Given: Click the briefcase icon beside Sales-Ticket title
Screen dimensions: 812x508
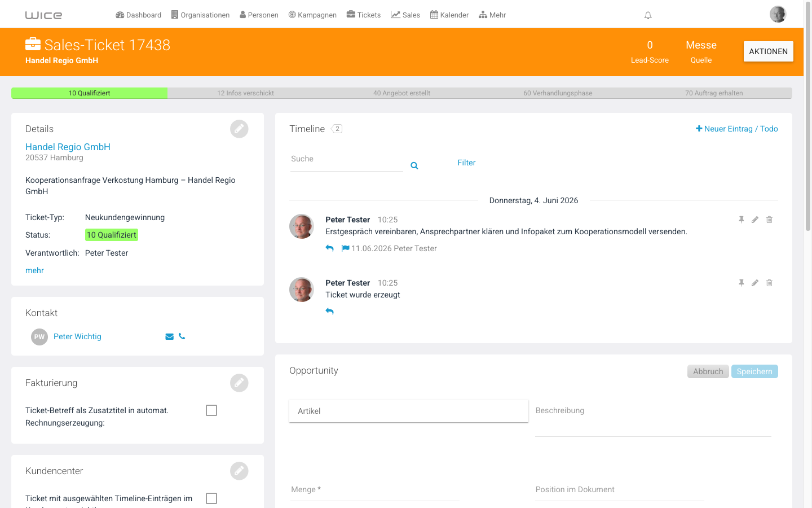Looking at the screenshot, I should click(33, 44).
